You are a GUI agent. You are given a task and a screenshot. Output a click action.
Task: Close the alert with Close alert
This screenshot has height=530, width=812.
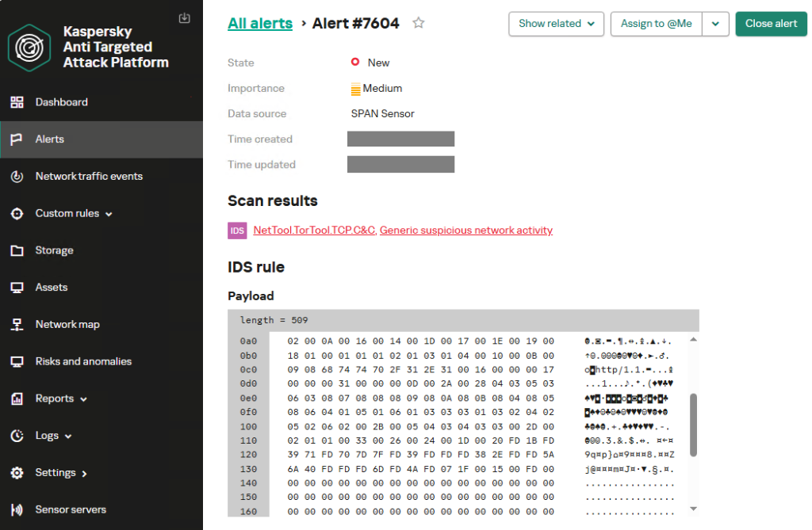pos(771,24)
